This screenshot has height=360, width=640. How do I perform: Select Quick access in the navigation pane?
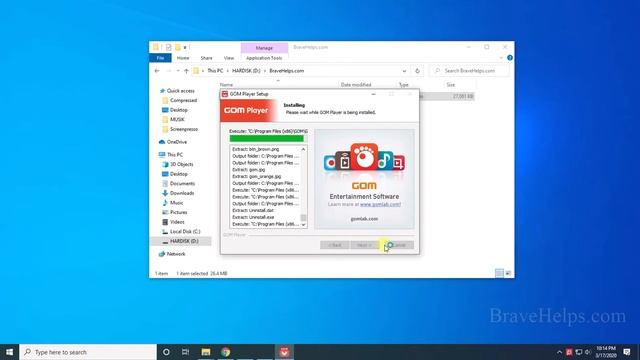coord(180,91)
